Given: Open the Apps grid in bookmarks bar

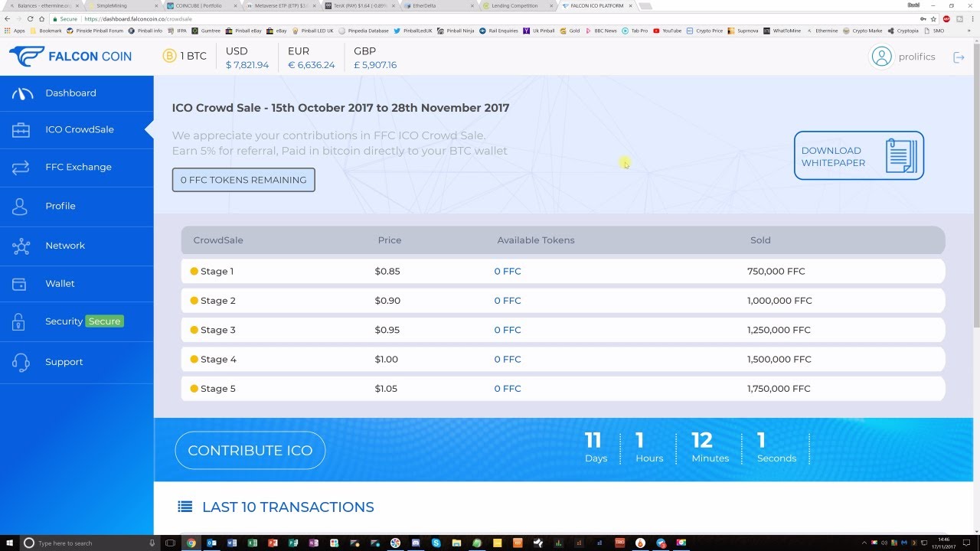Looking at the screenshot, I should pyautogui.click(x=15, y=31).
